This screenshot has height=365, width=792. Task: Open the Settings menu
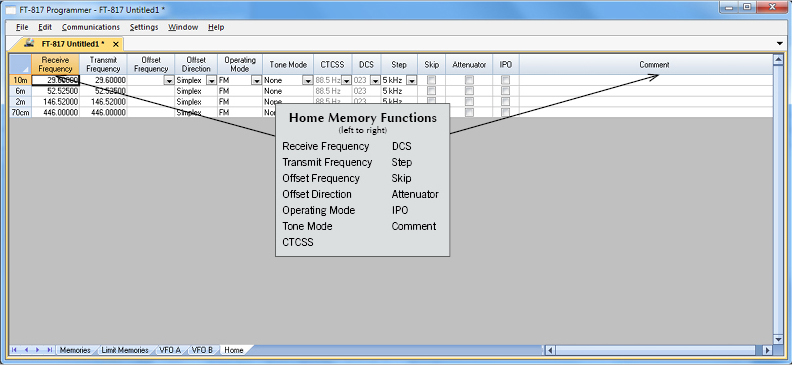coord(144,27)
